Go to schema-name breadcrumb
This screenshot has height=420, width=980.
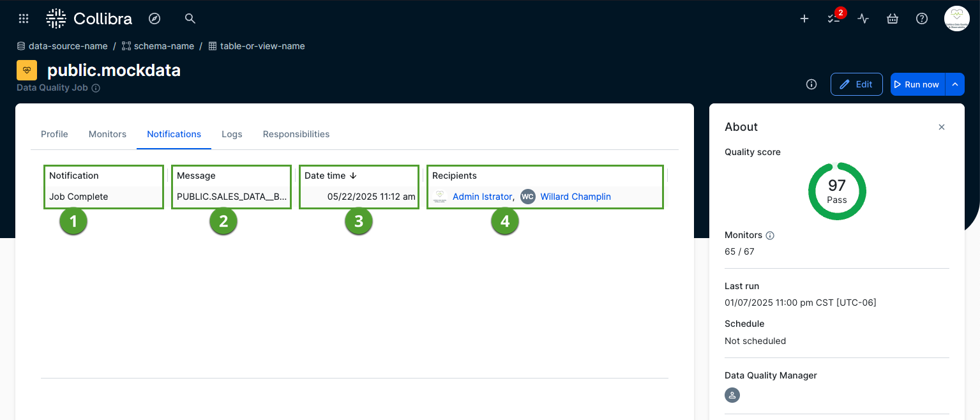(x=163, y=46)
